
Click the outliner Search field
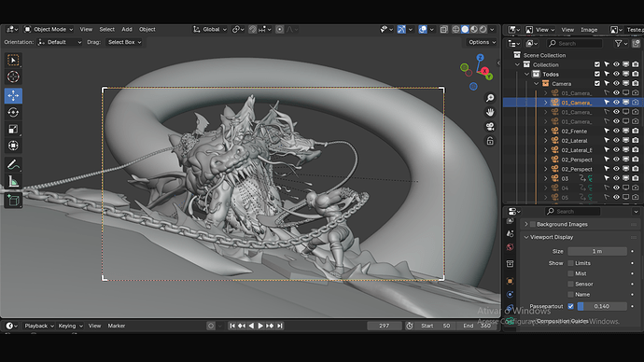pos(575,44)
